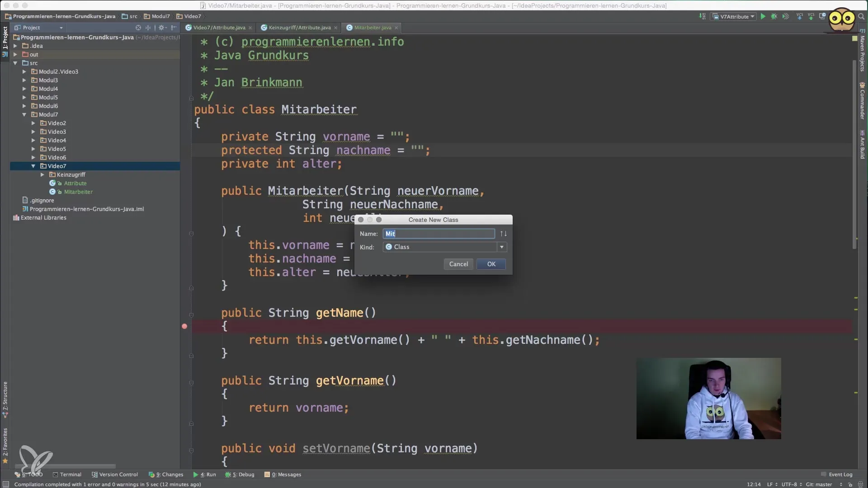Screen dimensions: 868x488
Task: Expand the Keinzugriff folder
Action: [42, 174]
